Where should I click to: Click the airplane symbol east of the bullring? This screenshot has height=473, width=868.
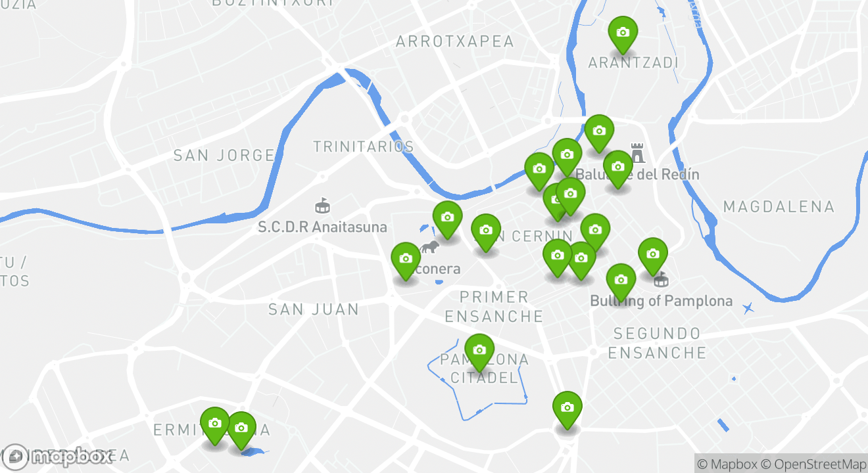[748, 308]
